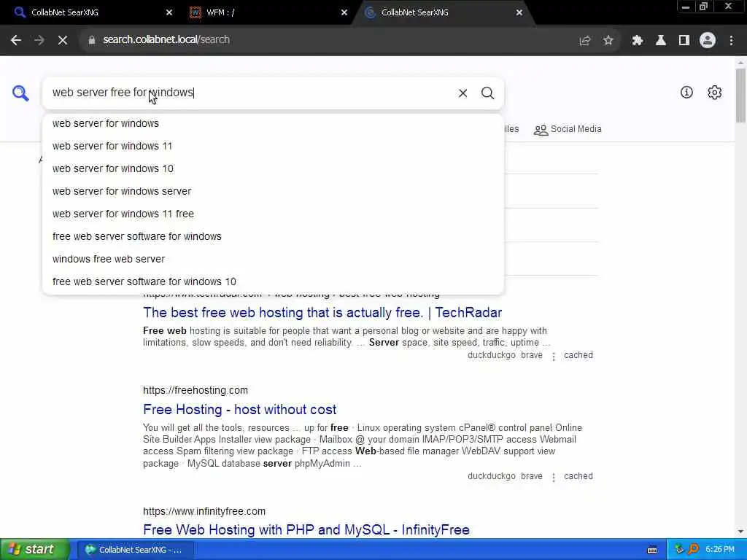Choose suggestion 'web server for windows server'
Viewport: 747px width, 560px height.
pyautogui.click(x=273, y=192)
